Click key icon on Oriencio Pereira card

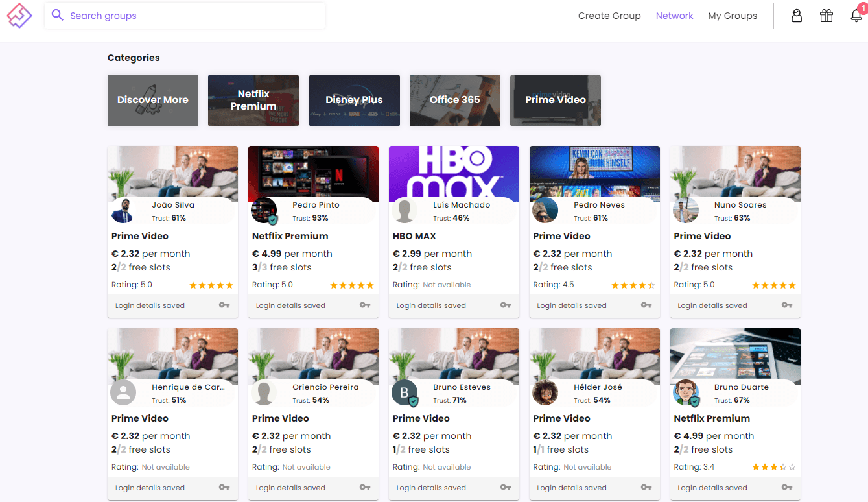(x=365, y=487)
